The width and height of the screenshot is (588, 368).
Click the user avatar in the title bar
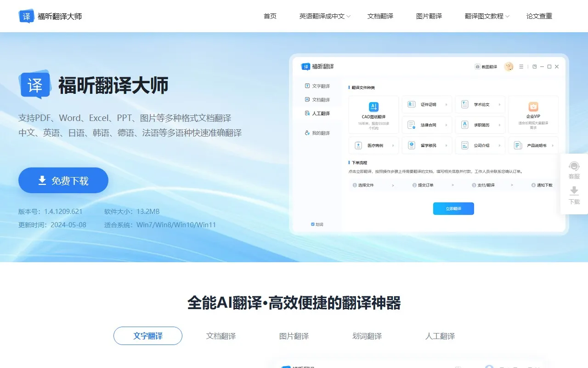click(x=509, y=66)
